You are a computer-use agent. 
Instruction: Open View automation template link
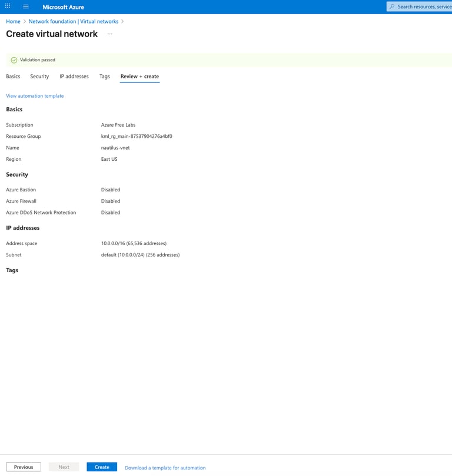click(35, 96)
